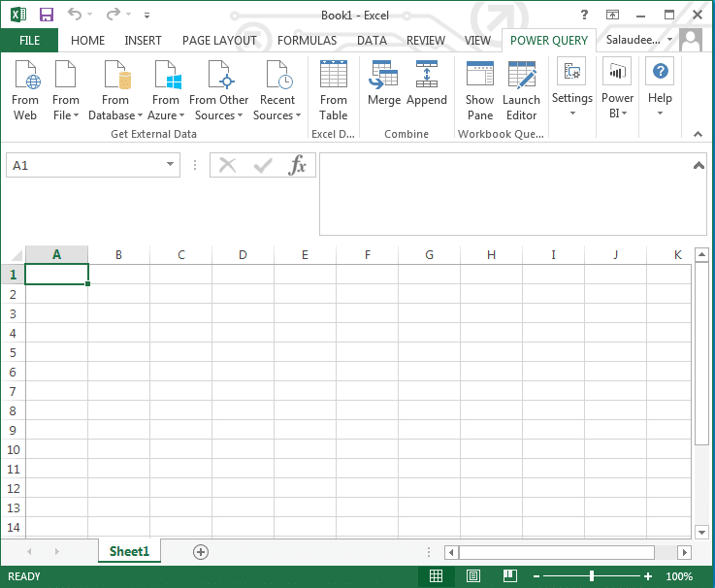This screenshot has width=715, height=588.
Task: Launch the Query Editor
Action: tap(521, 91)
